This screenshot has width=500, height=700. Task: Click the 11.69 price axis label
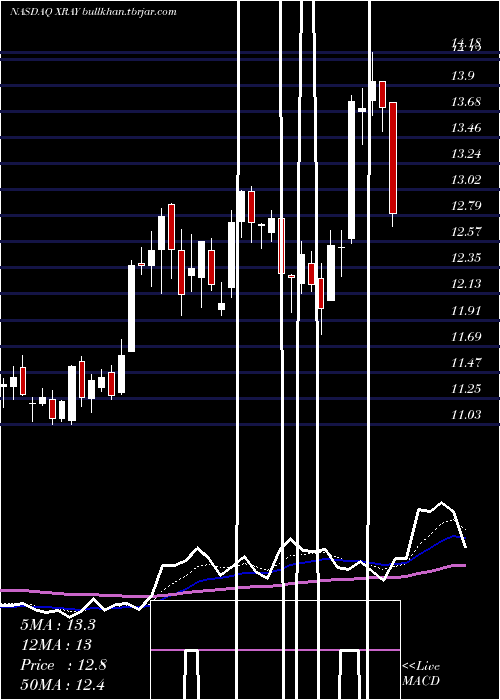pyautogui.click(x=466, y=336)
